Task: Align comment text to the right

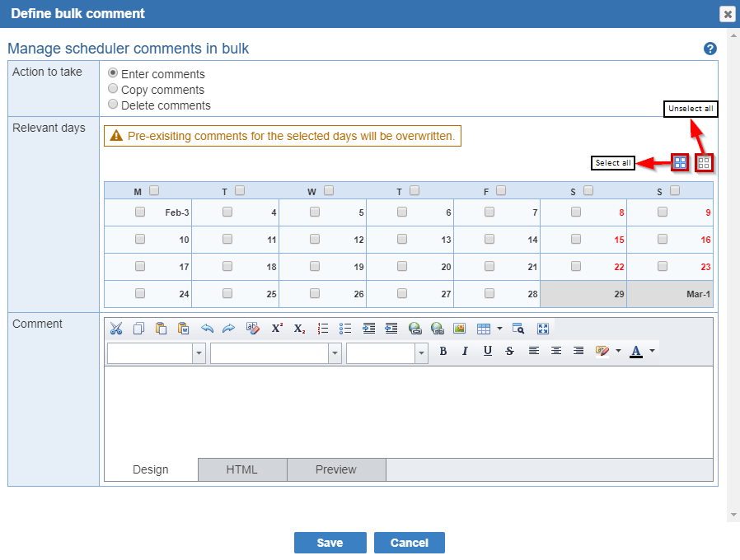Action: (578, 351)
